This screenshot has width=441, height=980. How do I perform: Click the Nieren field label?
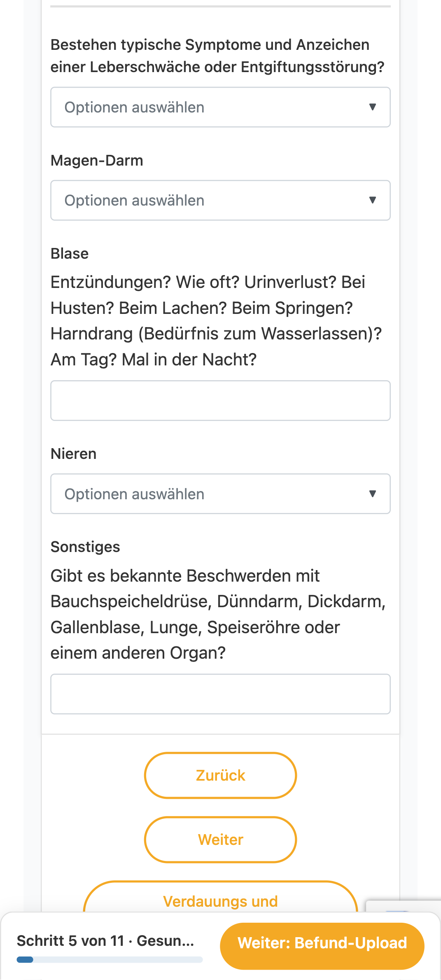tap(73, 454)
